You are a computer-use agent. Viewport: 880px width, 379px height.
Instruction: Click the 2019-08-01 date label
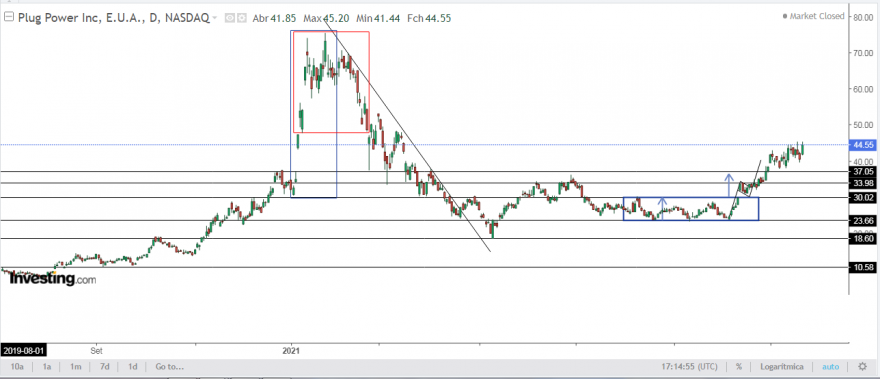(x=24, y=350)
